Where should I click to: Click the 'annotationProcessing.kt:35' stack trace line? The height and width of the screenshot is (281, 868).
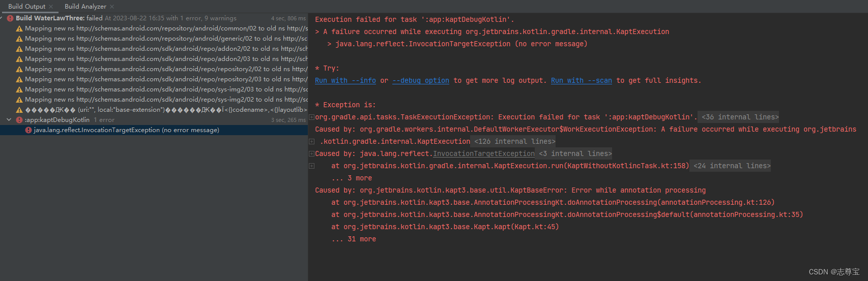pyautogui.click(x=567, y=214)
